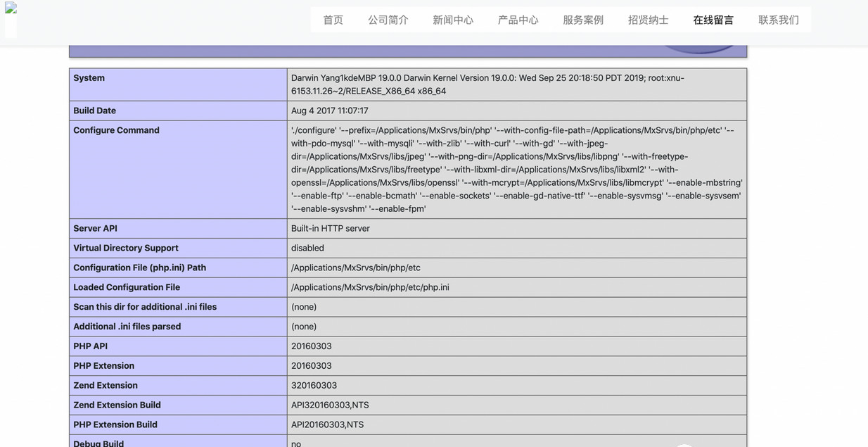868x447 pixels.
Task: Click Additional .ini files parsed label
Action: [x=127, y=327]
